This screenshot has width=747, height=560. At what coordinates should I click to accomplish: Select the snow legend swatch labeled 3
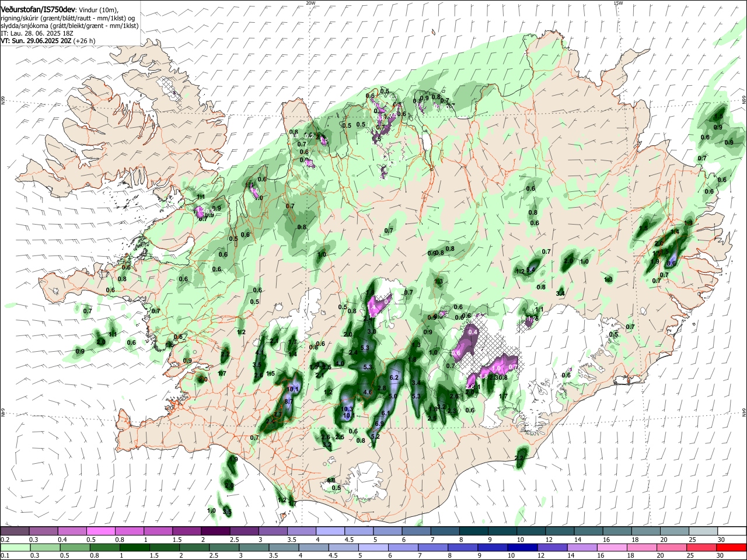273,531
